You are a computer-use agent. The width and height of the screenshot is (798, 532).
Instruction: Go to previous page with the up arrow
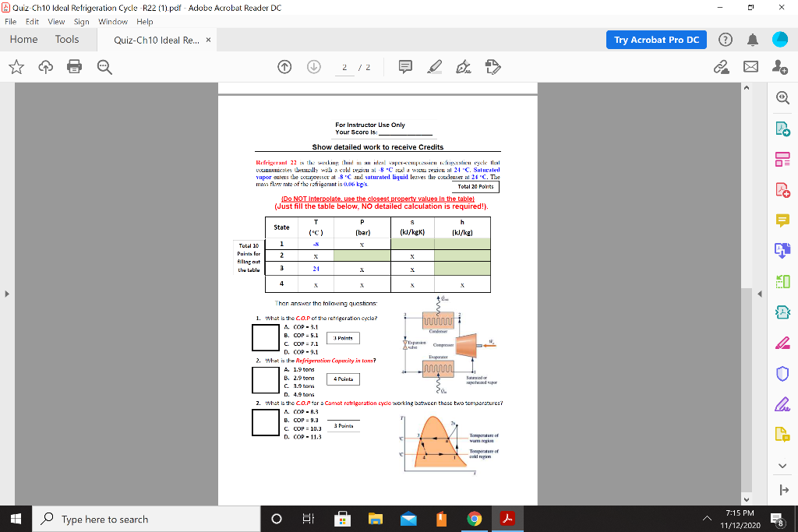[285, 68]
